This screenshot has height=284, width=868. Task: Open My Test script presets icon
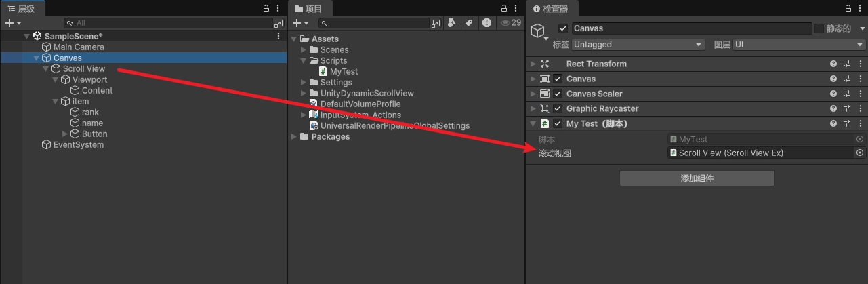(847, 123)
